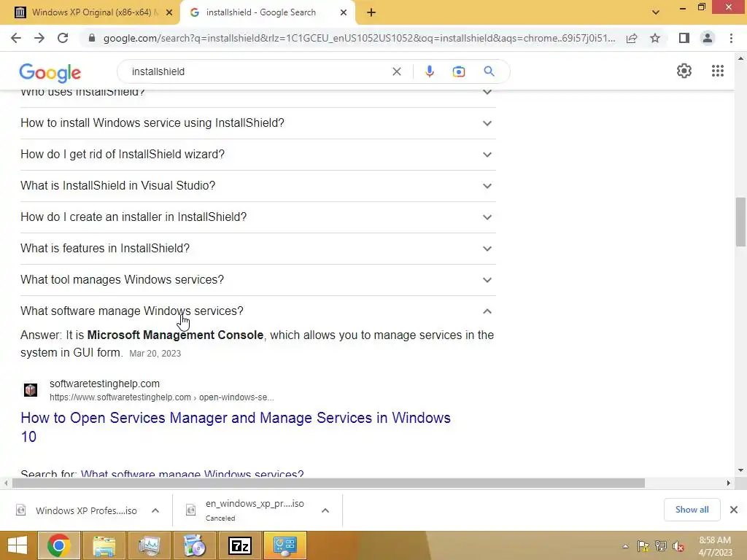The width and height of the screenshot is (747, 560).
Task: Open 'How to Open Services Manager' result link
Action: click(236, 427)
